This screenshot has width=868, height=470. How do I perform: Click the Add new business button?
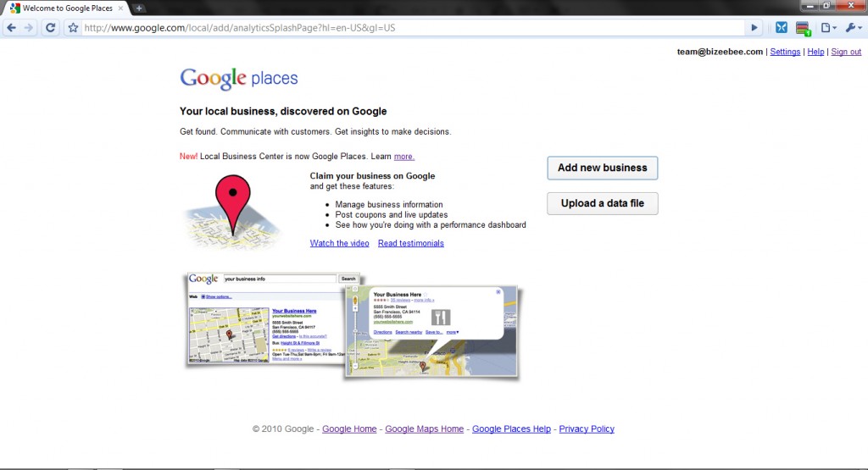pos(603,168)
